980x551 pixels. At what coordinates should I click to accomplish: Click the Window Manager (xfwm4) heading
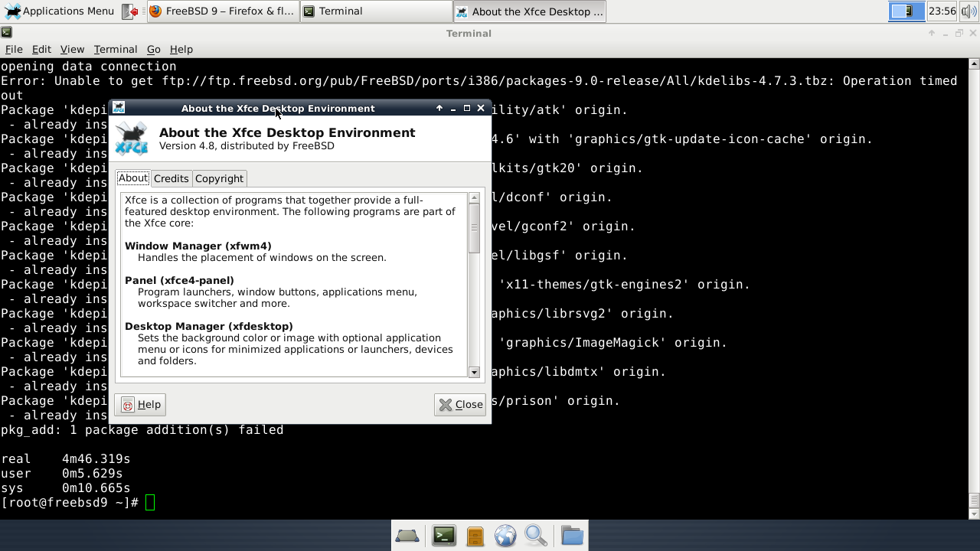198,246
